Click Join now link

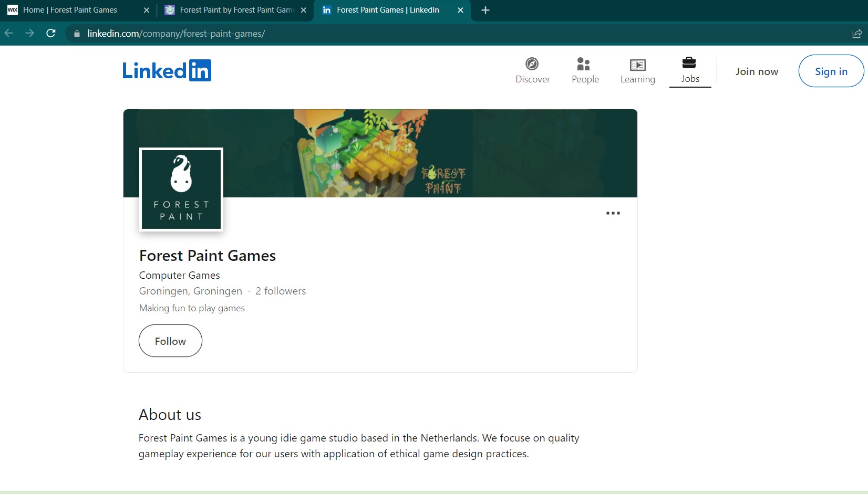point(757,71)
